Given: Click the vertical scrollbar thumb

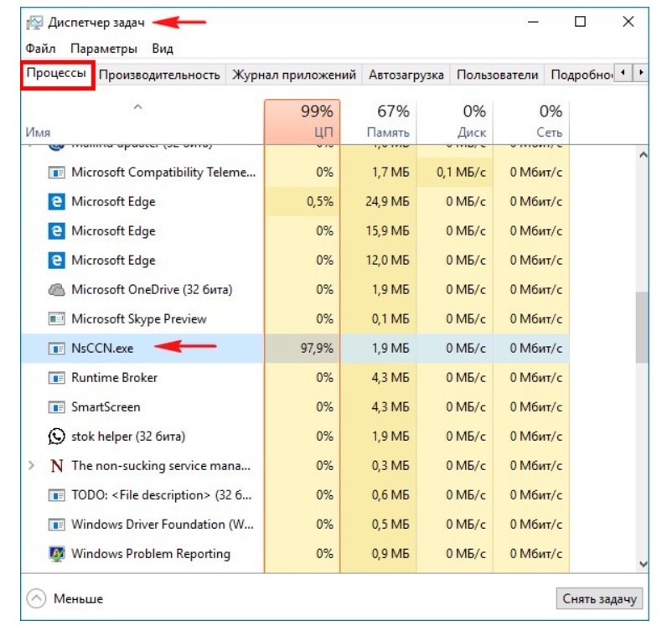Looking at the screenshot, I should point(642,327).
